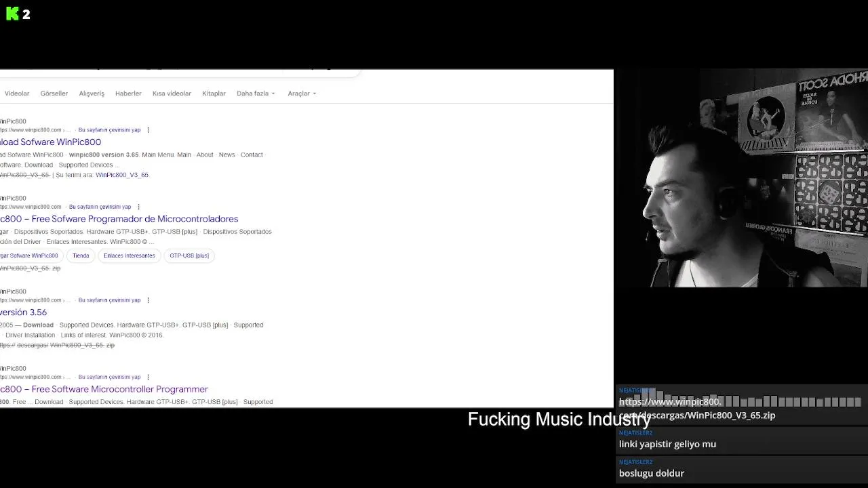Switch to the Kitaplar search tab
The width and height of the screenshot is (868, 488).
click(x=214, y=94)
